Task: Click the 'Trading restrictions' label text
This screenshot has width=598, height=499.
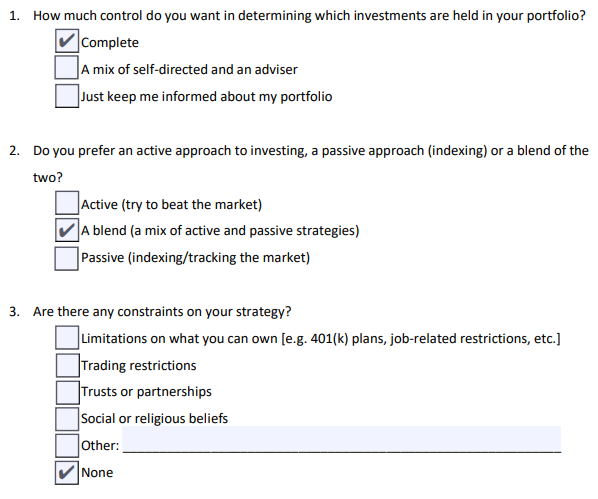Action: click(x=138, y=365)
